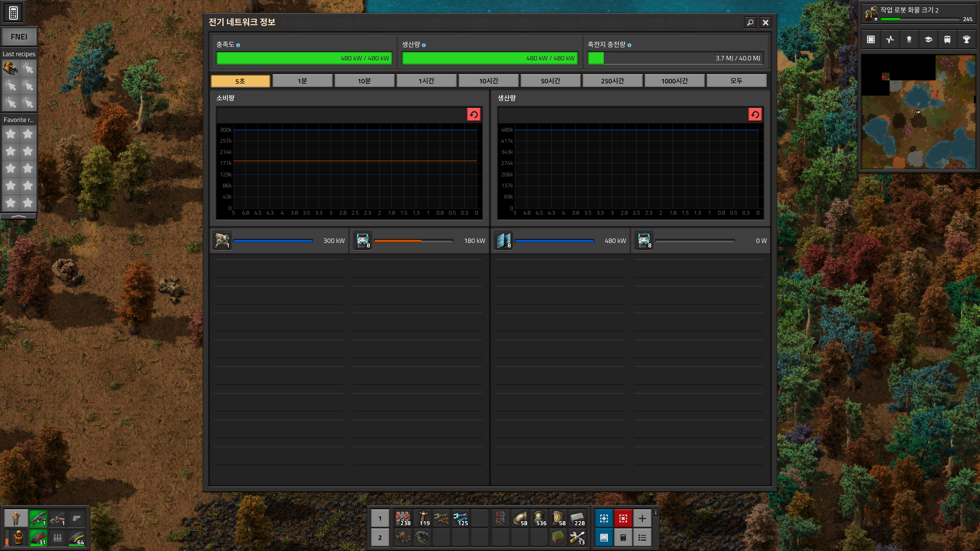
Task: Pick yellow inserter from quickbar
Action: pos(441,518)
